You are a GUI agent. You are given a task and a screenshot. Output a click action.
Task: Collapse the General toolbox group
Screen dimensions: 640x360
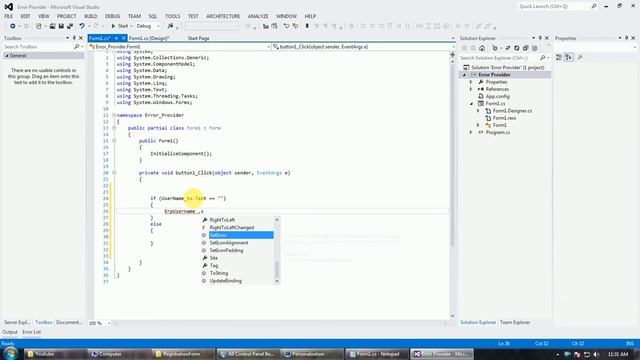coord(7,56)
